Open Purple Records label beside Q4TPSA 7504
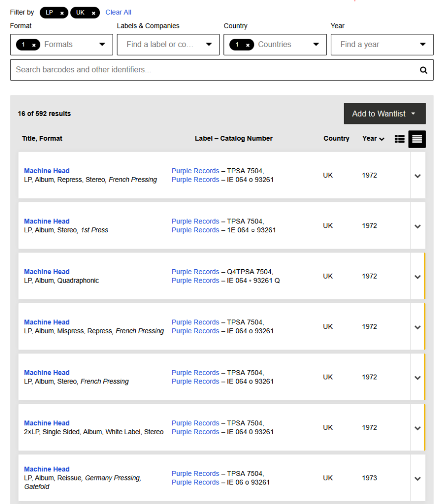Viewport: 438px width, 504px height. [195, 272]
